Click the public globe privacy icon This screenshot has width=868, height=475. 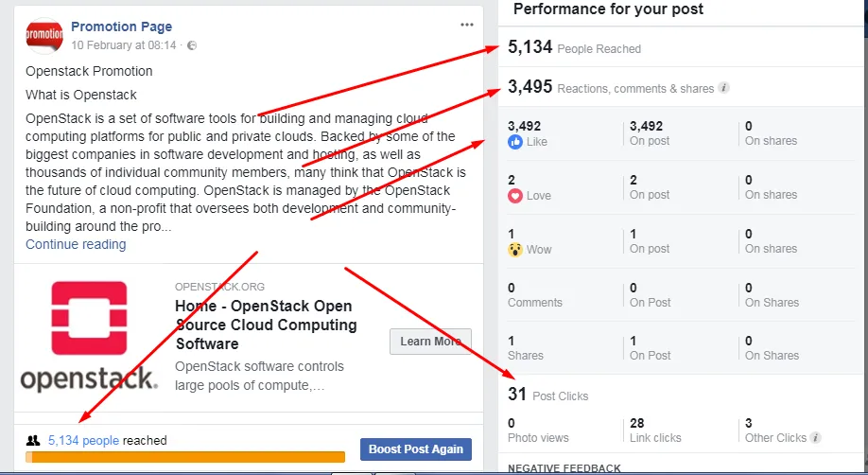pyautogui.click(x=192, y=45)
